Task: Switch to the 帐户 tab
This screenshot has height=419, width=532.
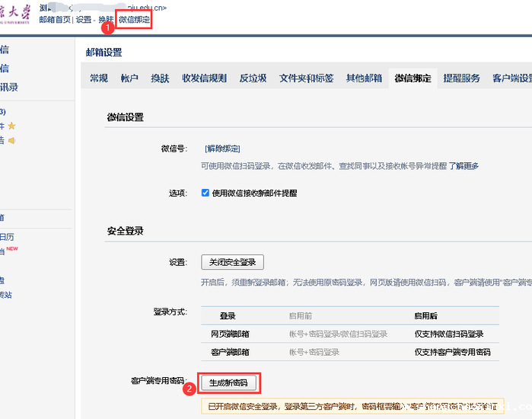Action: pos(129,78)
